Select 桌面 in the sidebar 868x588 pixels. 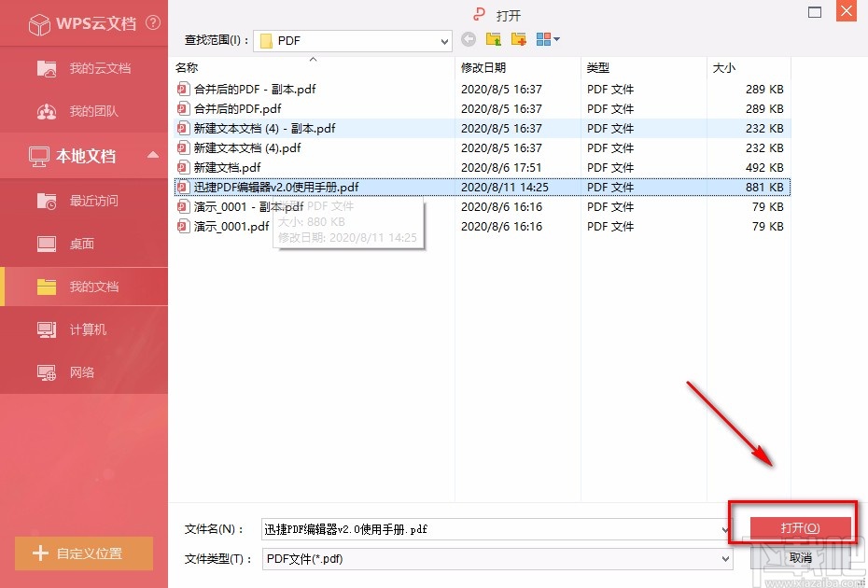tap(82, 244)
